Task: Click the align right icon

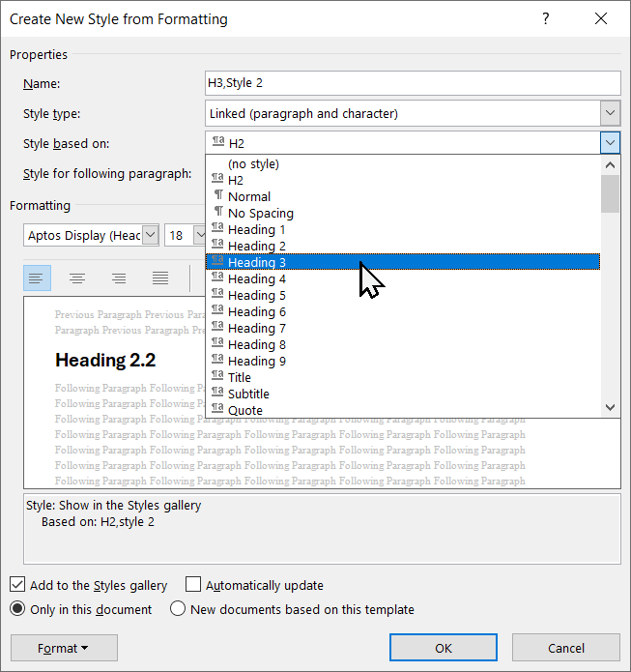Action: (119, 278)
